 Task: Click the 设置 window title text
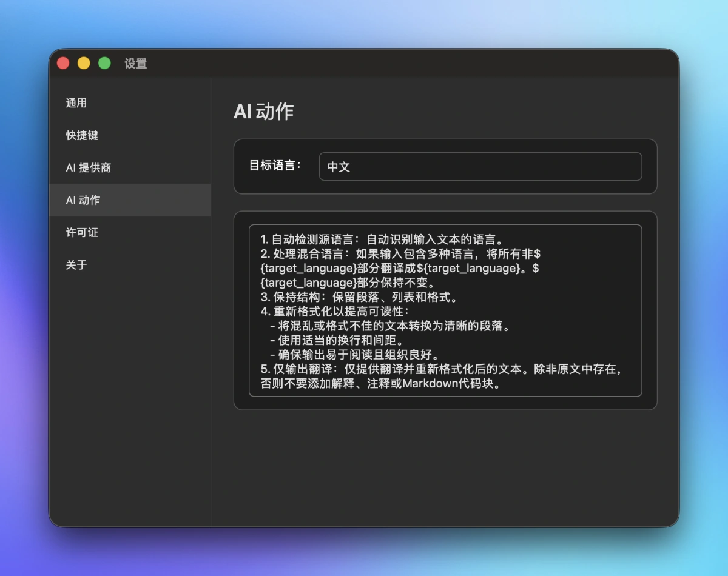[x=136, y=64]
